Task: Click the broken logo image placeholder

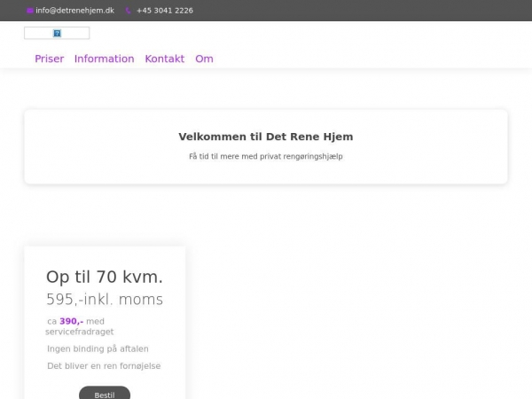Action: point(57,33)
